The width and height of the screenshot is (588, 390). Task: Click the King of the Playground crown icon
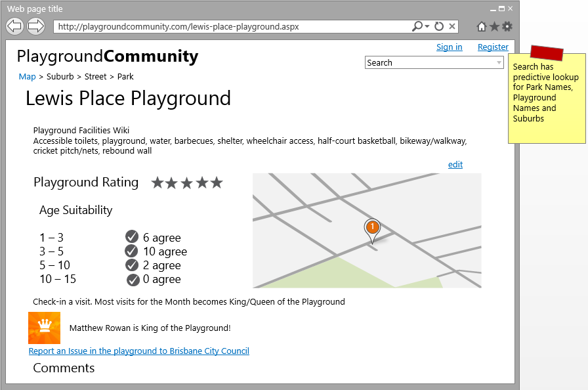pyautogui.click(x=44, y=328)
